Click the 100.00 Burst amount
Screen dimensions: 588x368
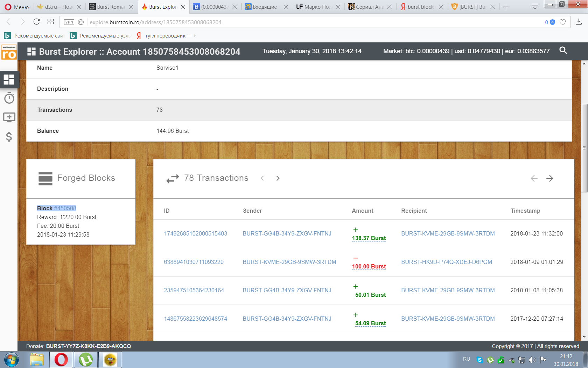369,266
